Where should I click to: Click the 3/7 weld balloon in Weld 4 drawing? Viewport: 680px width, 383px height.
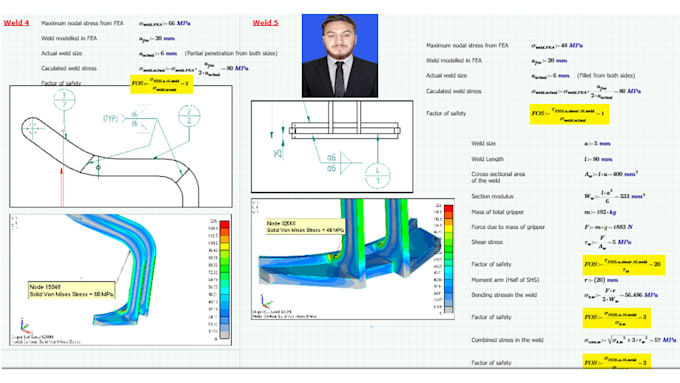[64, 100]
